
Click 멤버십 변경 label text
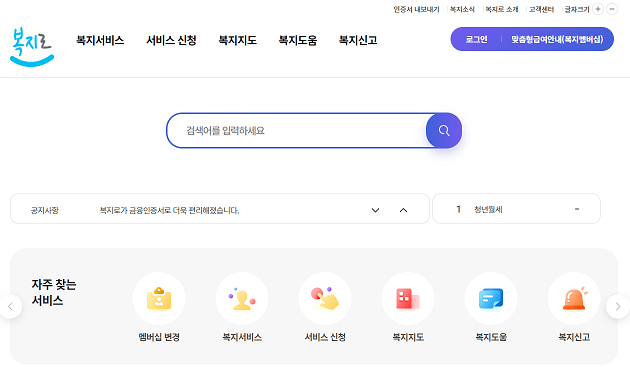coord(159,337)
